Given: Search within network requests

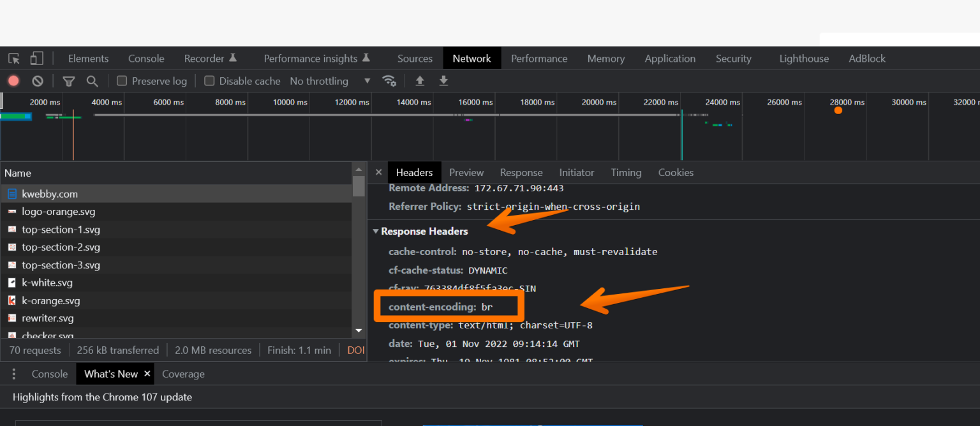Looking at the screenshot, I should [x=92, y=80].
